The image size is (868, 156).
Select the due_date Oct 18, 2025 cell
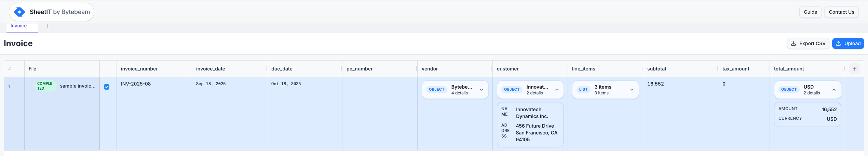coord(286,84)
